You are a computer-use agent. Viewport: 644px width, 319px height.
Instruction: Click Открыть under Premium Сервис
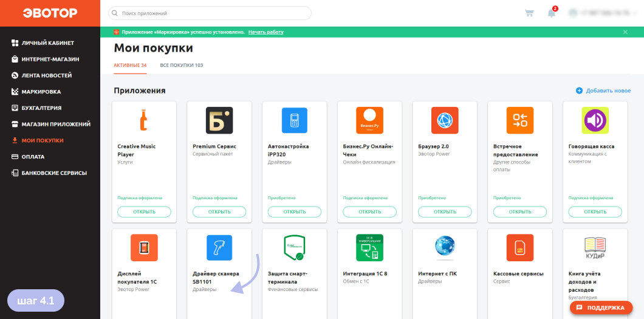pos(219,212)
